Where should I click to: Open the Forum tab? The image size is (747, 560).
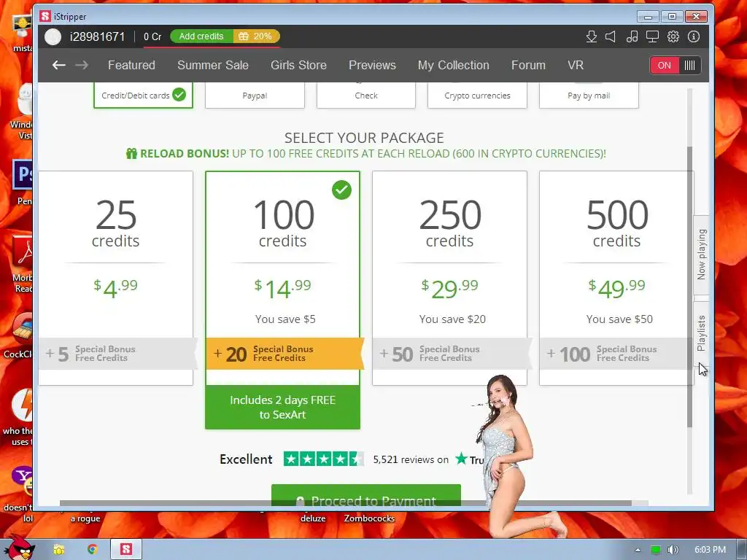528,65
